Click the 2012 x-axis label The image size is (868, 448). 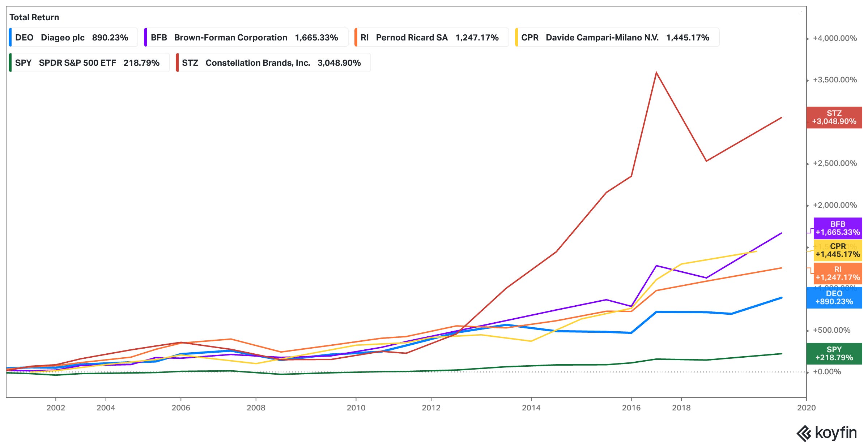click(431, 408)
